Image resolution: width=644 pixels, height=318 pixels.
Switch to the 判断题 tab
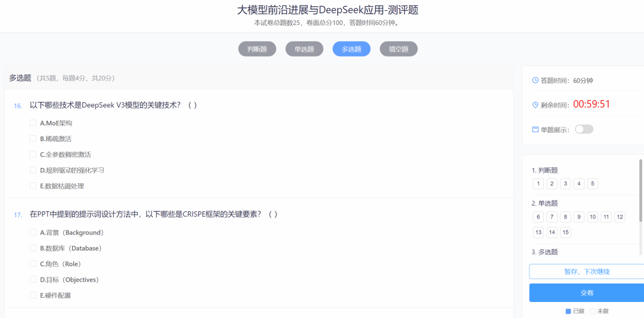(257, 49)
